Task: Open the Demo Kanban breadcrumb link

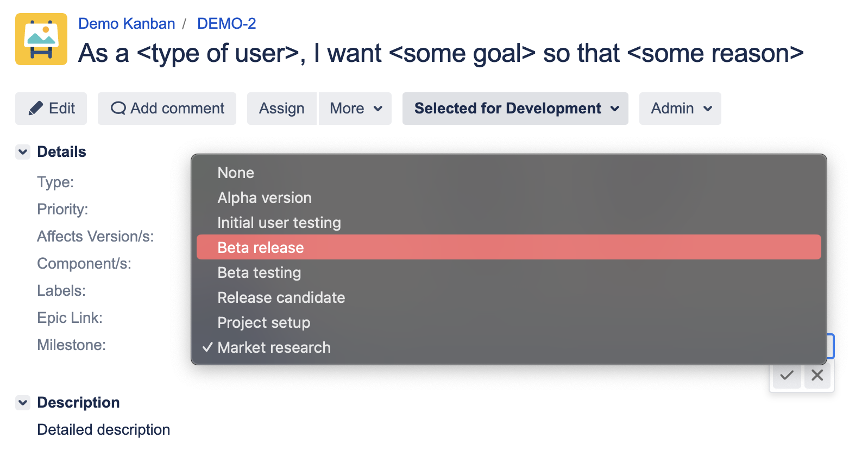Action: 127,24
